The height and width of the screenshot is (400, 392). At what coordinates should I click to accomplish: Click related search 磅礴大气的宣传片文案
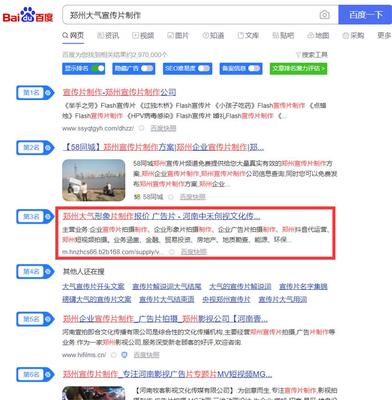click(97, 299)
